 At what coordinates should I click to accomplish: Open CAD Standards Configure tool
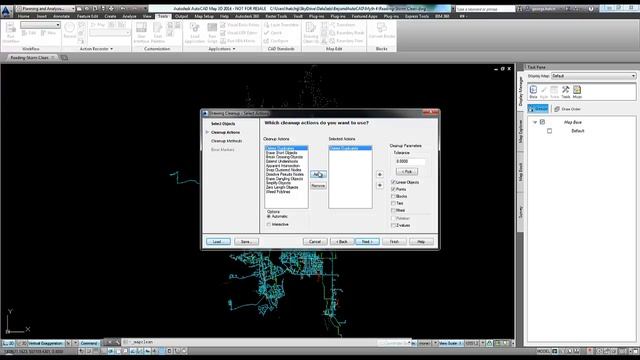point(276,41)
